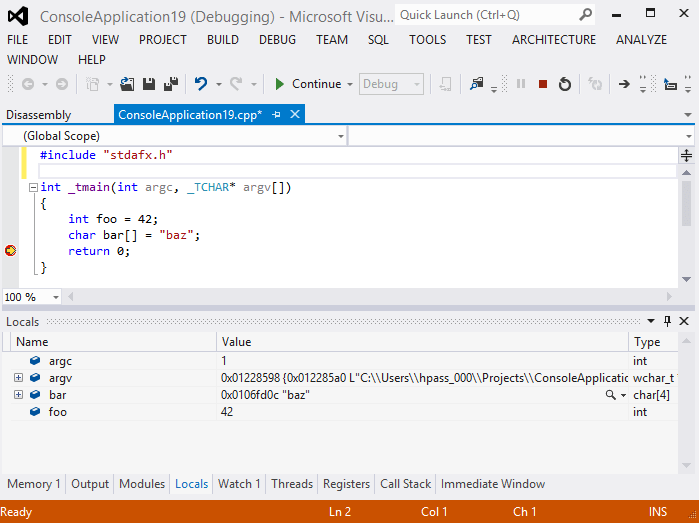
Task: Click the breakpoint marker beside return 0
Action: point(10,251)
